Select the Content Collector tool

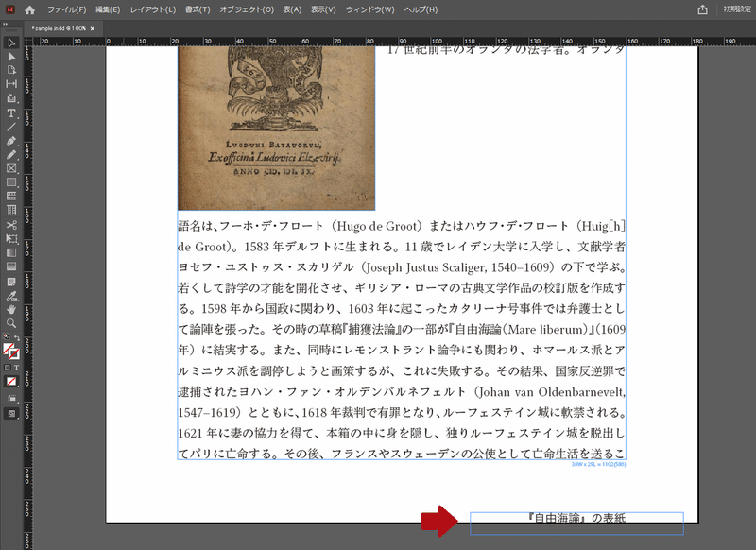tap(11, 98)
